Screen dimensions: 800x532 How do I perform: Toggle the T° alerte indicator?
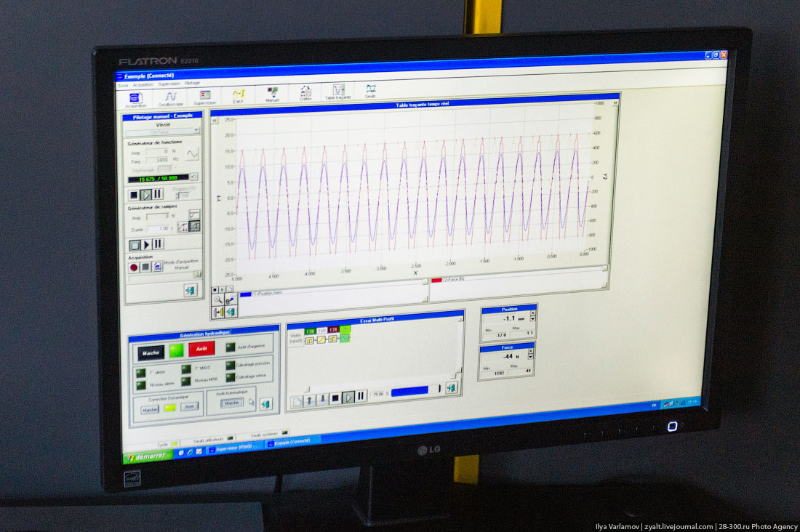click(x=141, y=374)
